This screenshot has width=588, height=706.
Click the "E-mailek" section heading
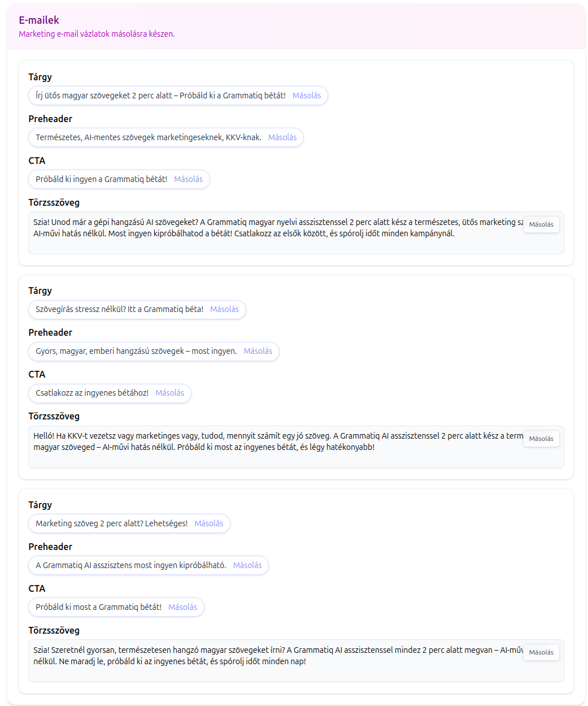pyautogui.click(x=39, y=20)
